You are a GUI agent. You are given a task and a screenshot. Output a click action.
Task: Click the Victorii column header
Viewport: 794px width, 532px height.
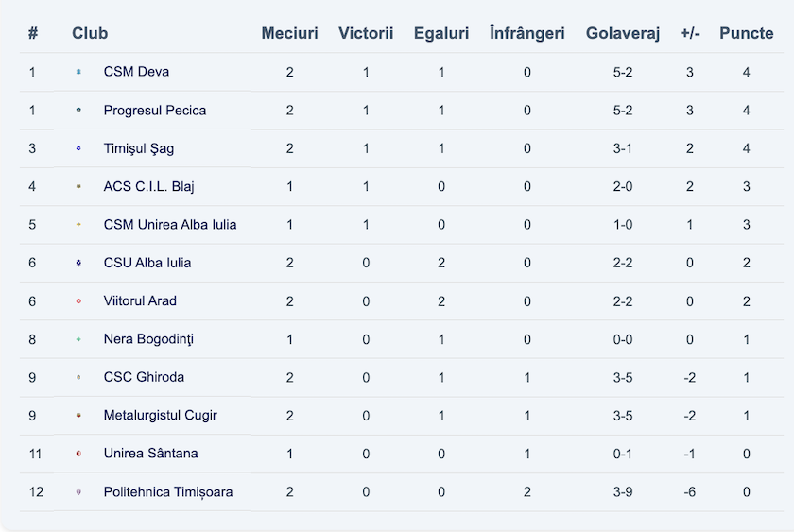pos(366,33)
